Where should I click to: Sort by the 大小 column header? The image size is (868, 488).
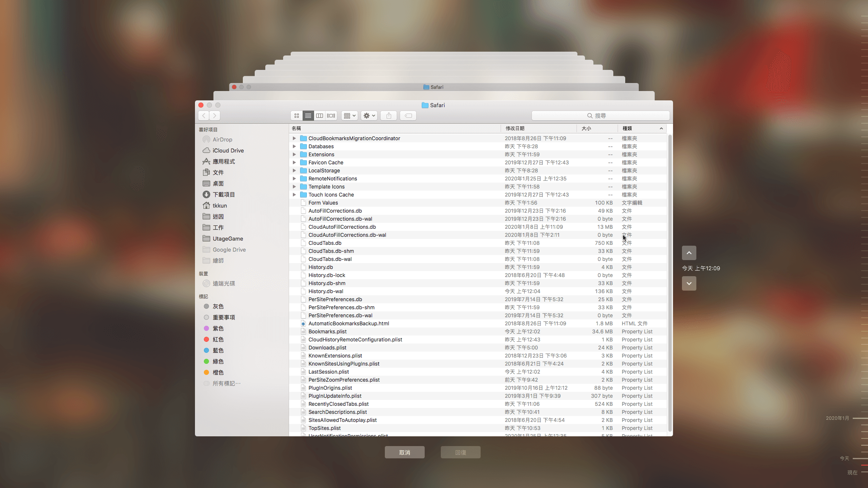coord(597,128)
